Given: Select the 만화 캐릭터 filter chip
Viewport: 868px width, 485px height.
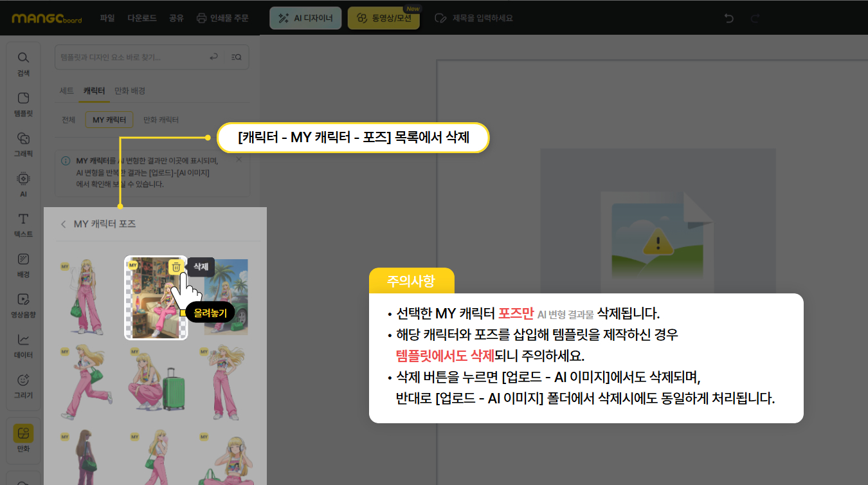Looking at the screenshot, I should click(x=160, y=120).
